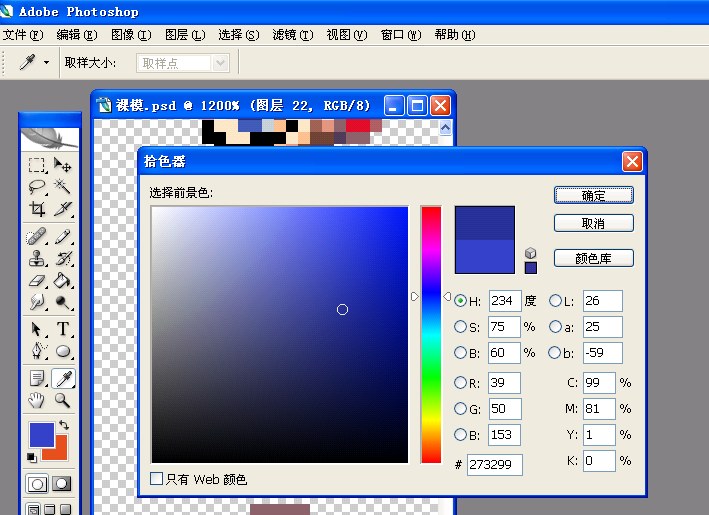Select the Pen tool
The image size is (709, 515).
click(37, 351)
